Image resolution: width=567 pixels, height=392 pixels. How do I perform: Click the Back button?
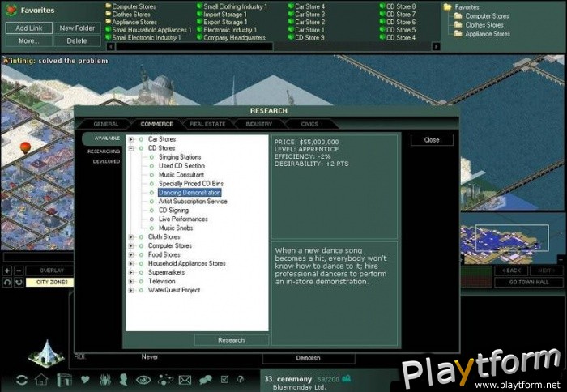coord(511,271)
